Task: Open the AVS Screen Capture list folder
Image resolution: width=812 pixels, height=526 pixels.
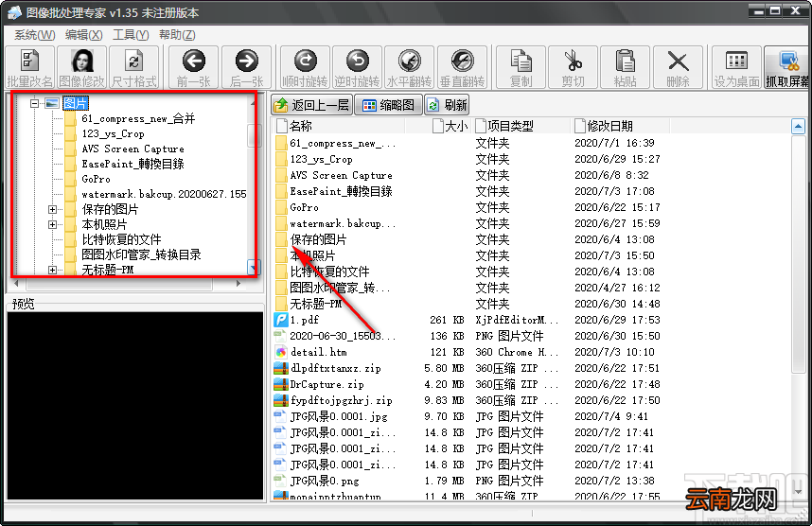Action: click(x=341, y=176)
